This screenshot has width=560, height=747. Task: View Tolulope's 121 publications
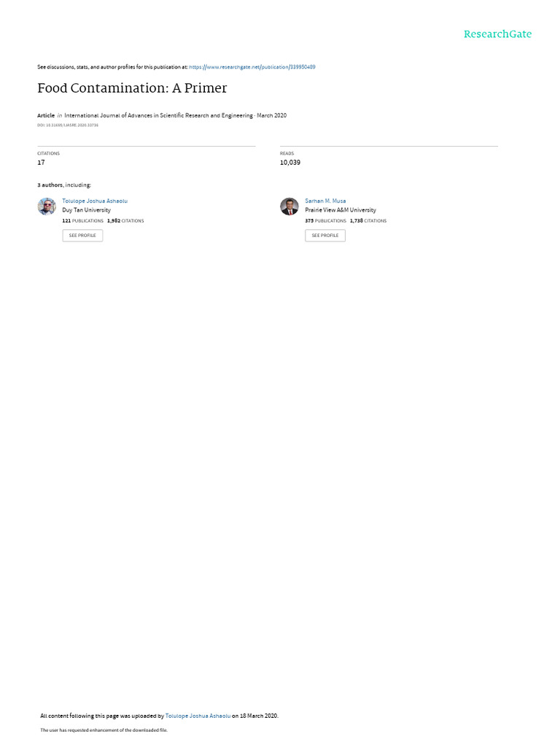pyautogui.click(x=83, y=221)
